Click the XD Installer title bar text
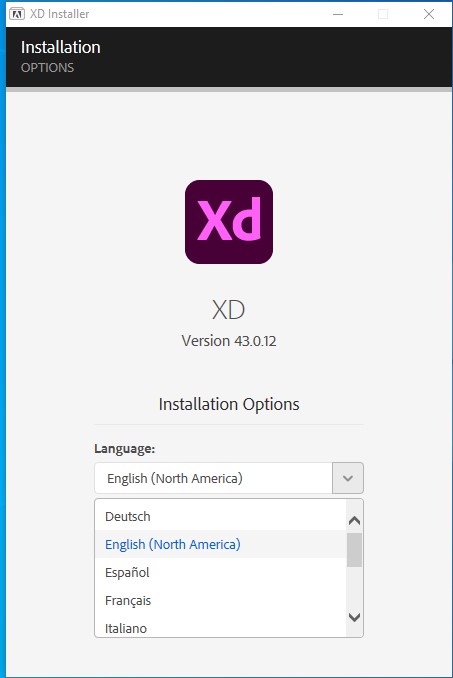This screenshot has width=453, height=678. 59,14
